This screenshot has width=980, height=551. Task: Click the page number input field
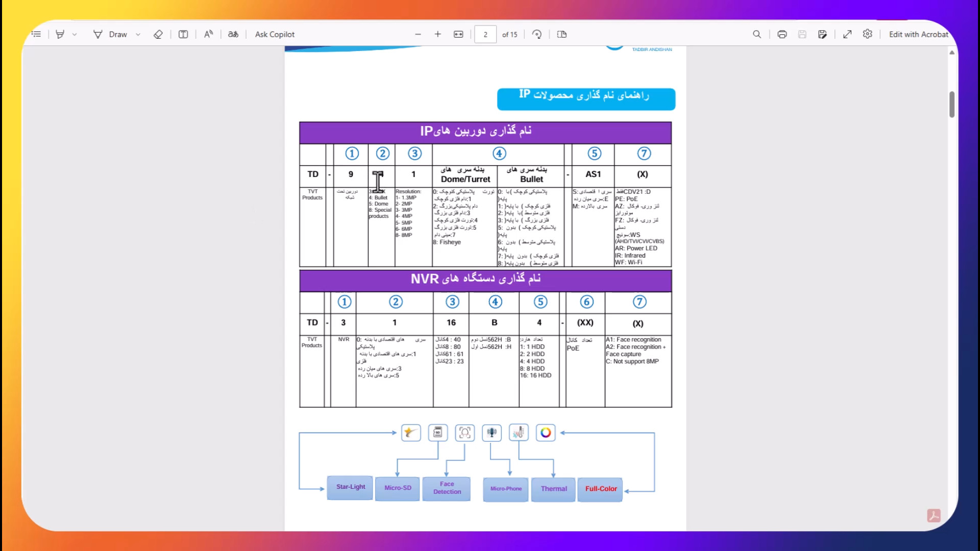point(485,34)
